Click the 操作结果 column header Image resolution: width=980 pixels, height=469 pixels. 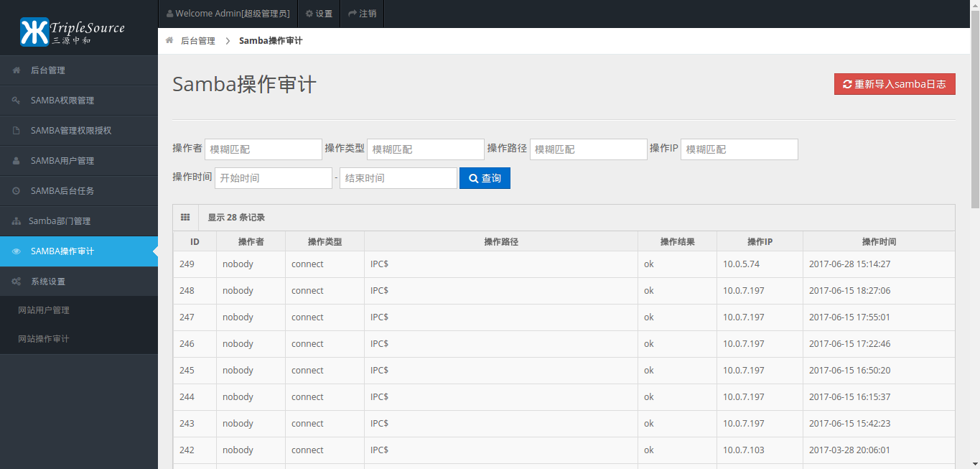[678, 242]
